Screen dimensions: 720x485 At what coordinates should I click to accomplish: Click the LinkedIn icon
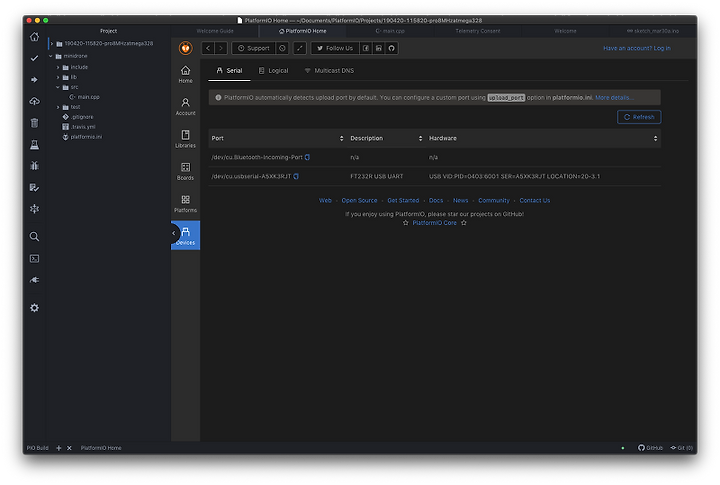(379, 48)
